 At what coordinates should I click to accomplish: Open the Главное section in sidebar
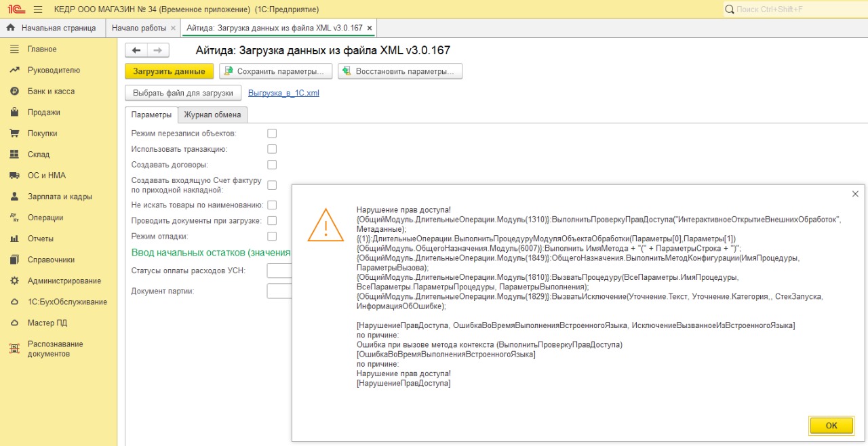click(x=42, y=49)
